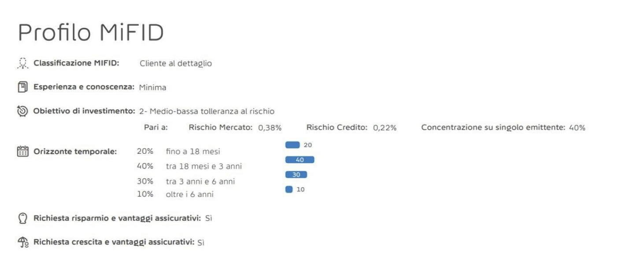Click the Richiesta risparmio lightbulb icon

pos(23,218)
